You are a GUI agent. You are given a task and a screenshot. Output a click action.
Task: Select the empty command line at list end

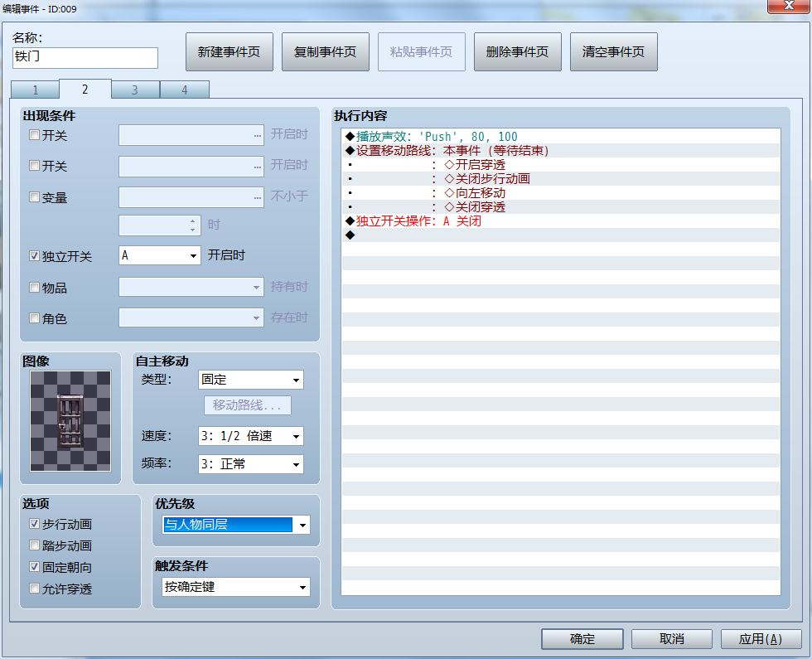click(561, 235)
